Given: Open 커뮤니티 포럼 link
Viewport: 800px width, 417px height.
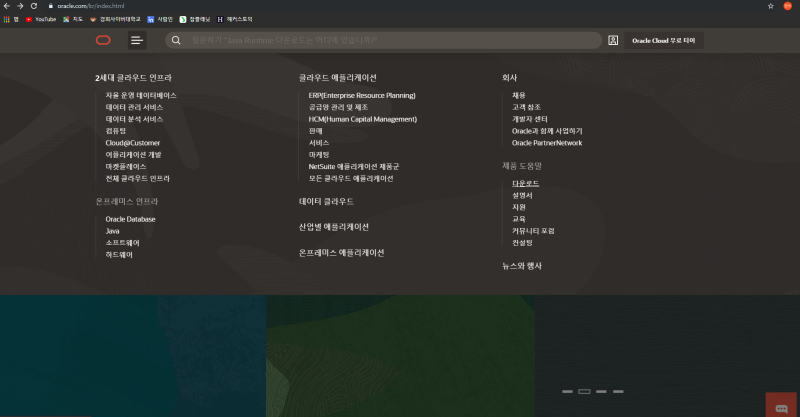Looking at the screenshot, I should coord(533,231).
